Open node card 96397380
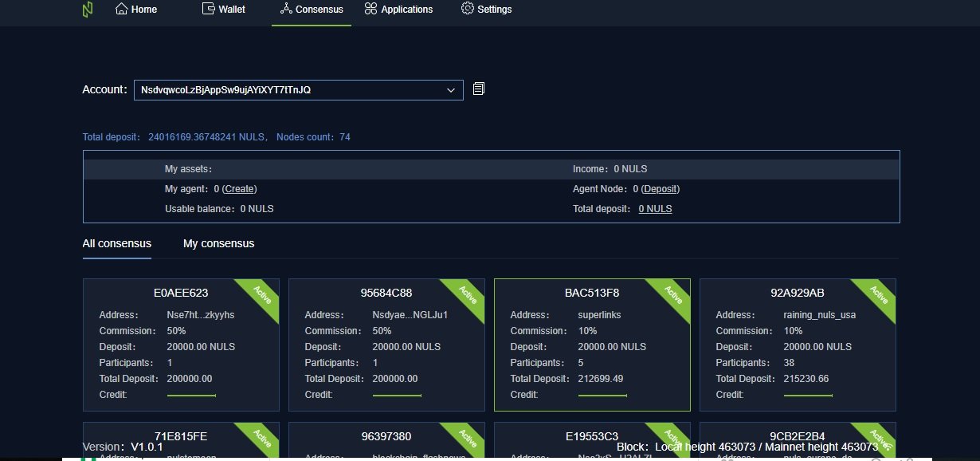Image resolution: width=980 pixels, height=461 pixels. [x=386, y=441]
